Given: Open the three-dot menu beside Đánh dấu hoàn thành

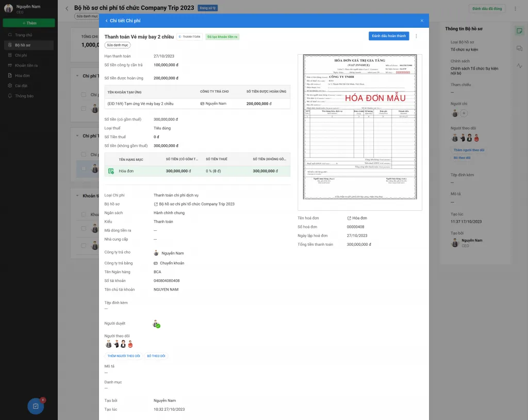Looking at the screenshot, I should pyautogui.click(x=416, y=36).
